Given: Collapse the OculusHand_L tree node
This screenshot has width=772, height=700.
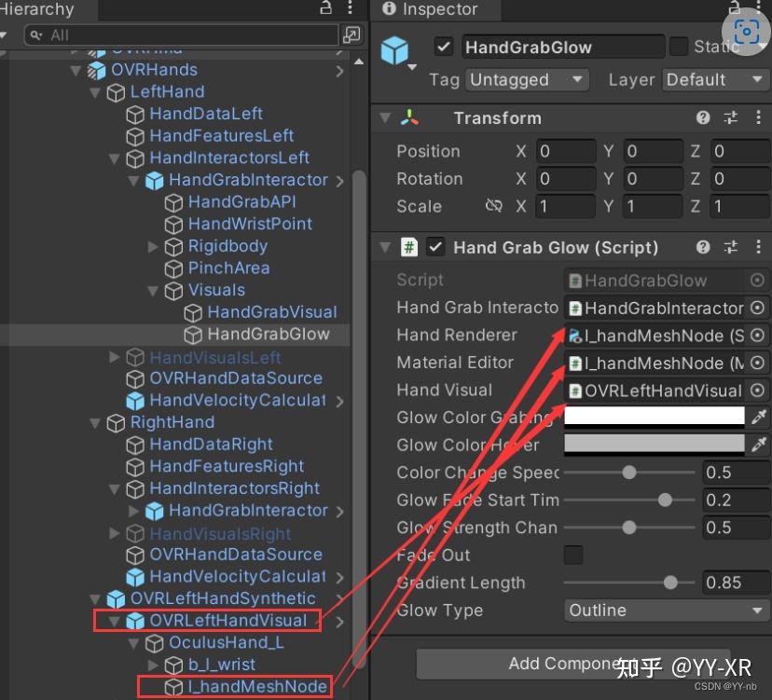Looking at the screenshot, I should pos(133,643).
